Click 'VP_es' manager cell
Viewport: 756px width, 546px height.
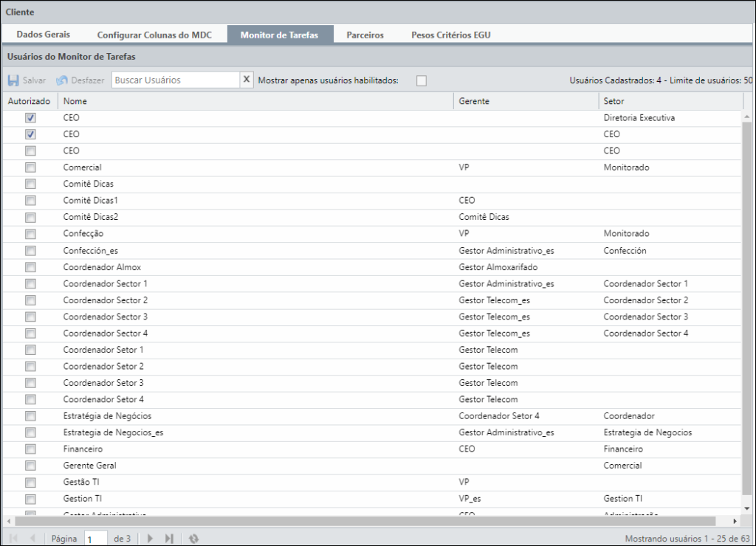(x=470, y=499)
